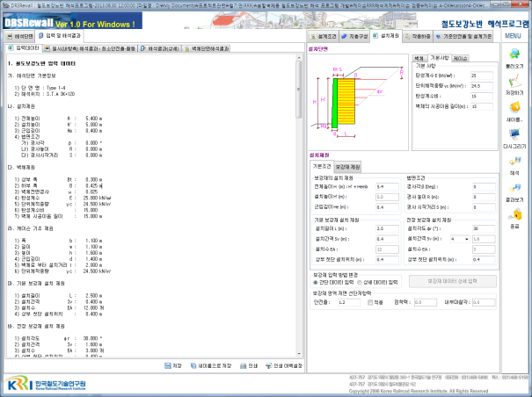Screen dimensions: 532x397
Task: Open the 작용하중 tab
Action: click(x=418, y=36)
